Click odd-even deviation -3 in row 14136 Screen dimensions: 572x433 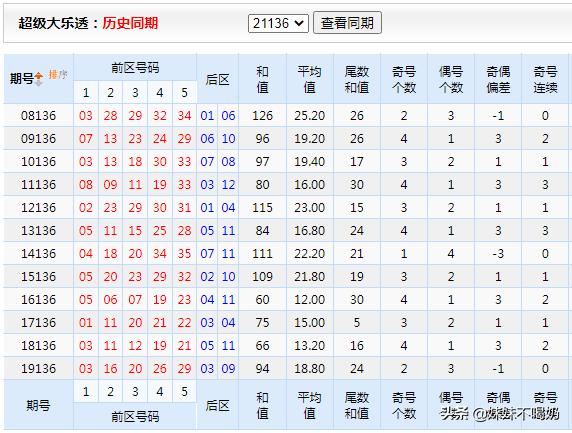point(498,254)
